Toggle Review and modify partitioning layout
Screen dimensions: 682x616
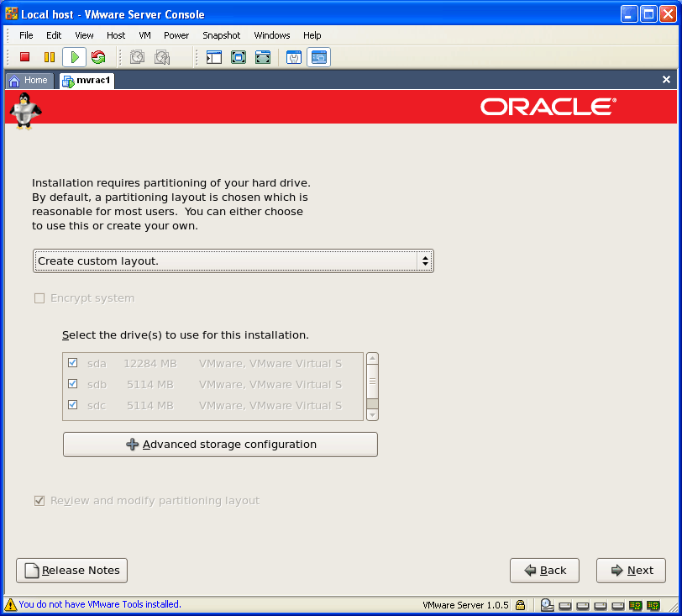pyautogui.click(x=39, y=501)
